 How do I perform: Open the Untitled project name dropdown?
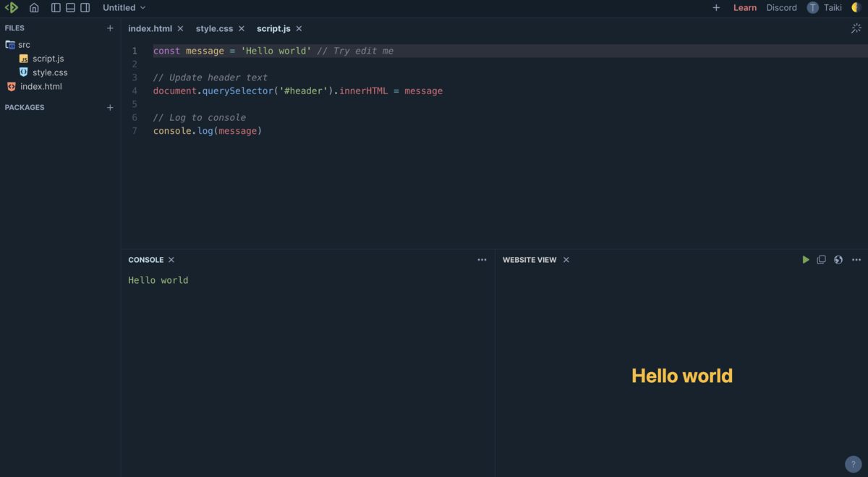(x=123, y=7)
